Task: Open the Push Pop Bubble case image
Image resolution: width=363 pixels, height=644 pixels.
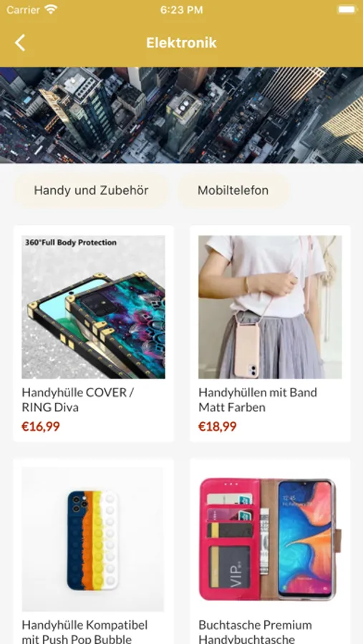Action: click(x=93, y=540)
